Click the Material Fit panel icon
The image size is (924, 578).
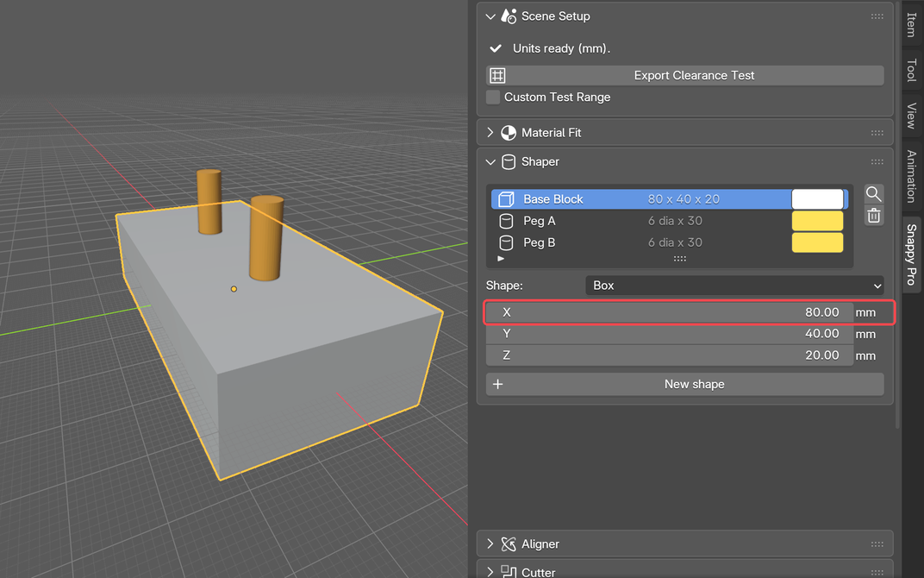(x=508, y=133)
